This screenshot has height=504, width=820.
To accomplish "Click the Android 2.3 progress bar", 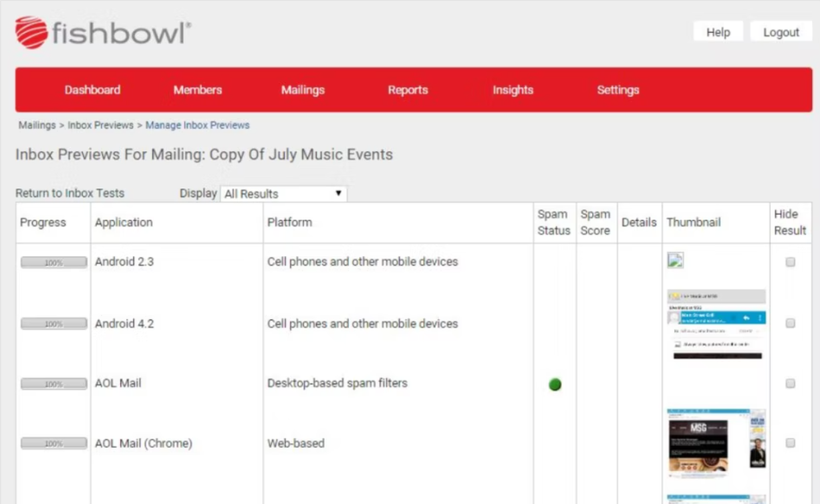I will (53, 263).
